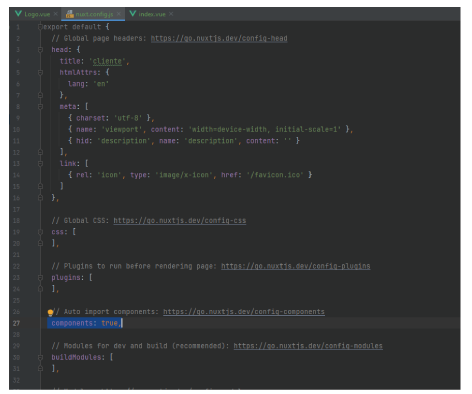
Task: Fold the htmlAttrs block
Action: coord(40,72)
